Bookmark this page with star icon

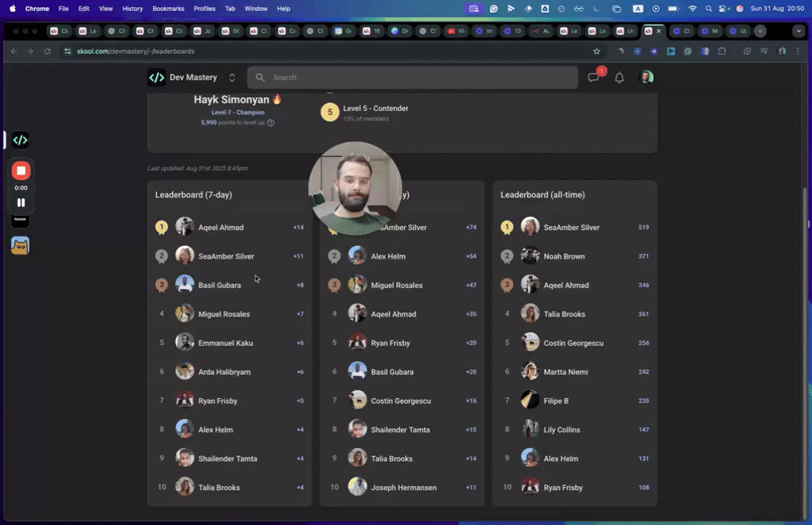click(x=596, y=52)
